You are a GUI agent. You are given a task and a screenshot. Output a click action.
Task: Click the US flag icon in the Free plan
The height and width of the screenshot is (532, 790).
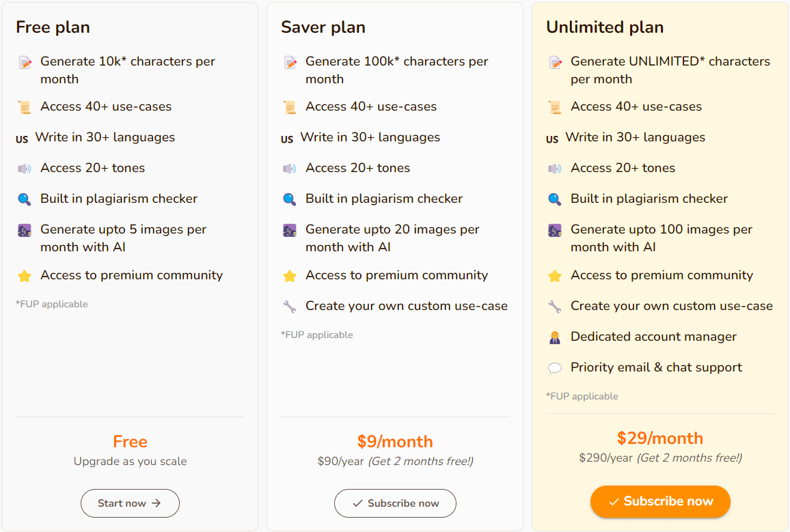click(x=22, y=139)
